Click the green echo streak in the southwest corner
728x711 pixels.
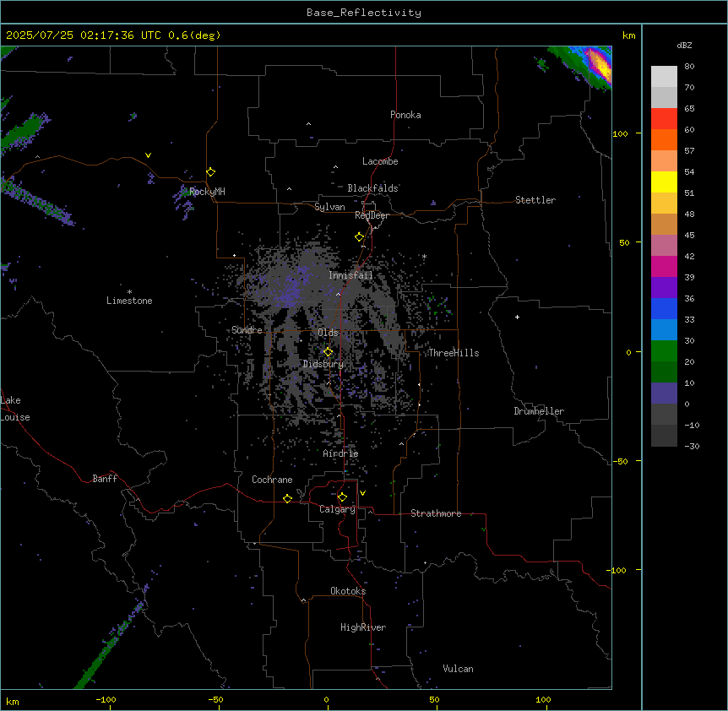tap(109, 645)
